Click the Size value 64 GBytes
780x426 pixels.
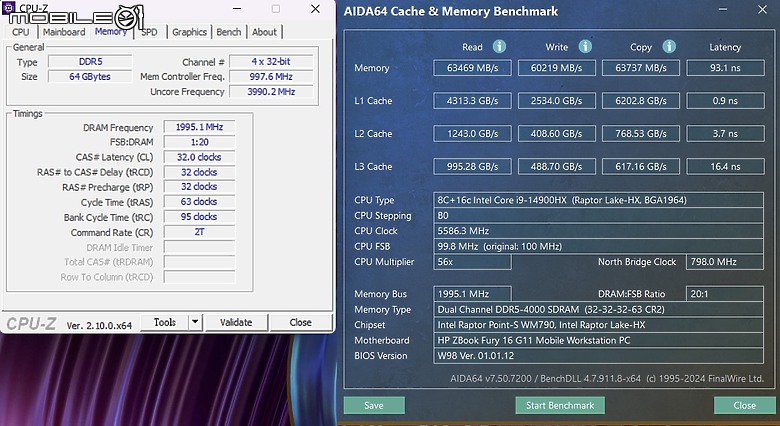(x=90, y=77)
